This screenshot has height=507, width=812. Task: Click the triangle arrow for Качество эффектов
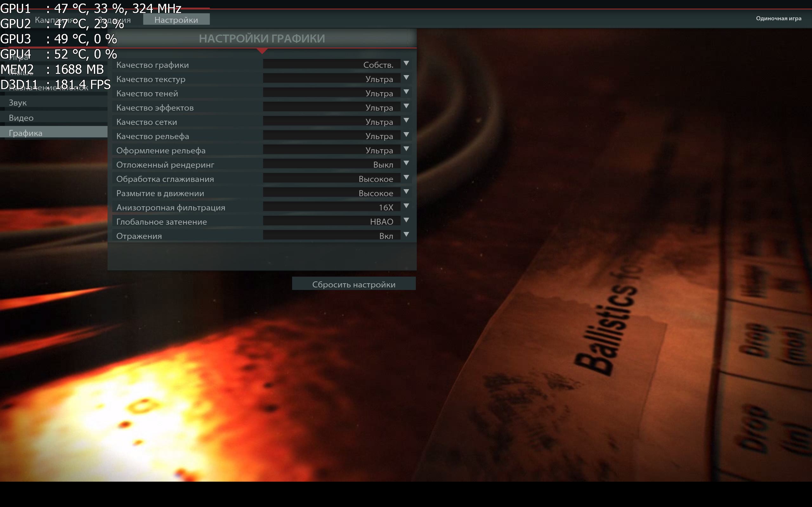click(406, 106)
